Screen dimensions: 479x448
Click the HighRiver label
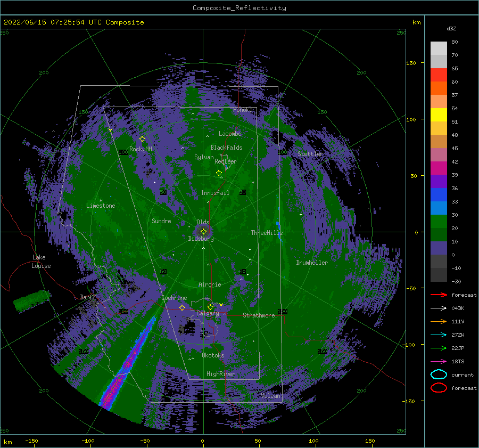coord(220,374)
